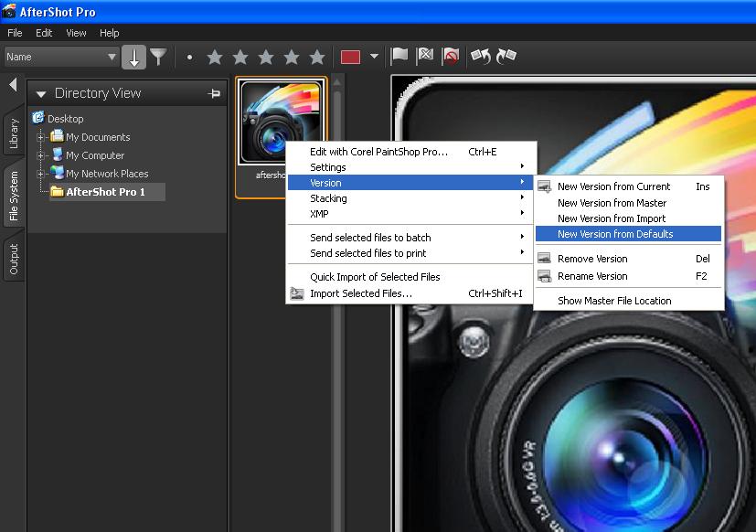Choose New Version from Current
756x532 pixels.
pyautogui.click(x=629, y=186)
